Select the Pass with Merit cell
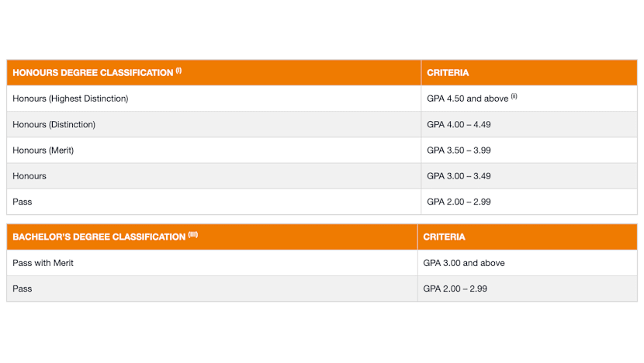Image resolution: width=644 pixels, height=363 pixels. click(43, 263)
